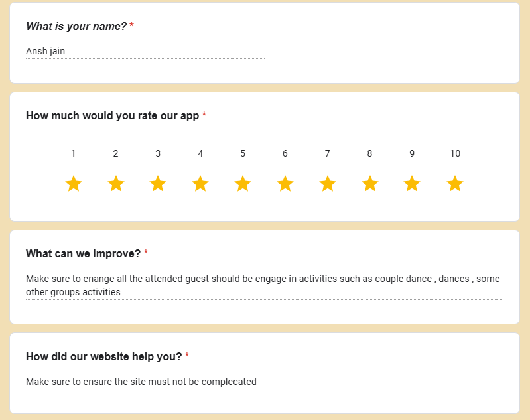Click the ninth rating star
The width and height of the screenshot is (530, 420).
click(x=412, y=184)
